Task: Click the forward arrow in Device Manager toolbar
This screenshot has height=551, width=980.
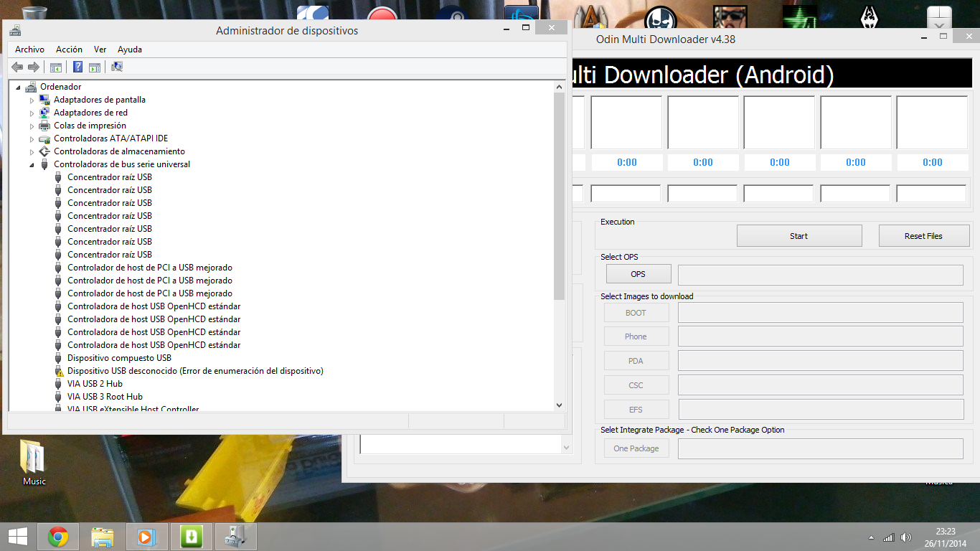Action: tap(33, 67)
